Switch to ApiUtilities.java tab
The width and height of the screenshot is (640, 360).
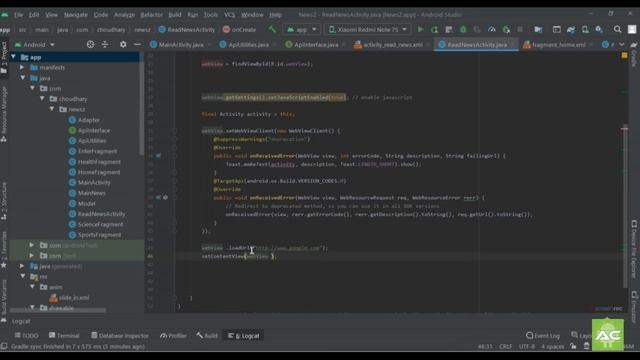click(248, 44)
